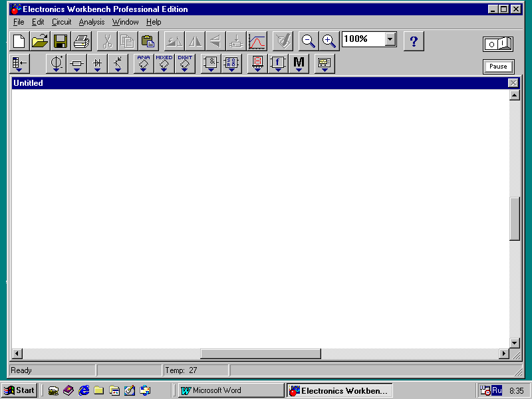Open the Transistors parts bin
532x399 pixels.
(118, 63)
